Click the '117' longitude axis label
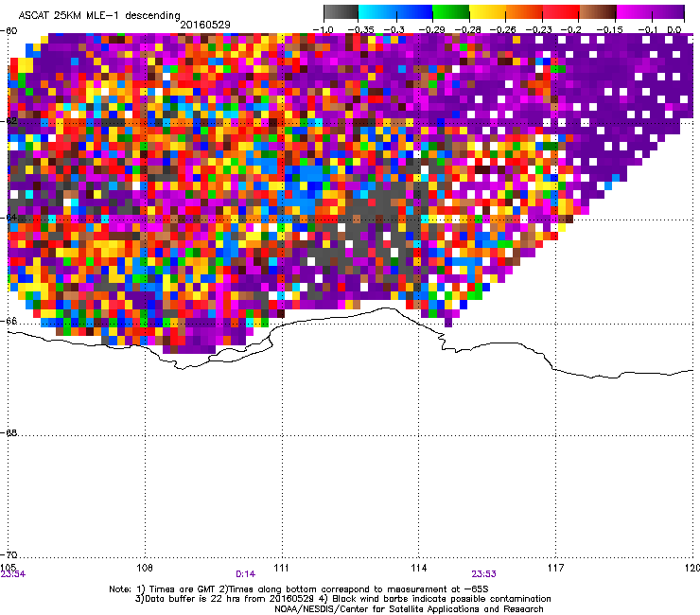Viewport: 700px width, 615px height. pos(556,568)
